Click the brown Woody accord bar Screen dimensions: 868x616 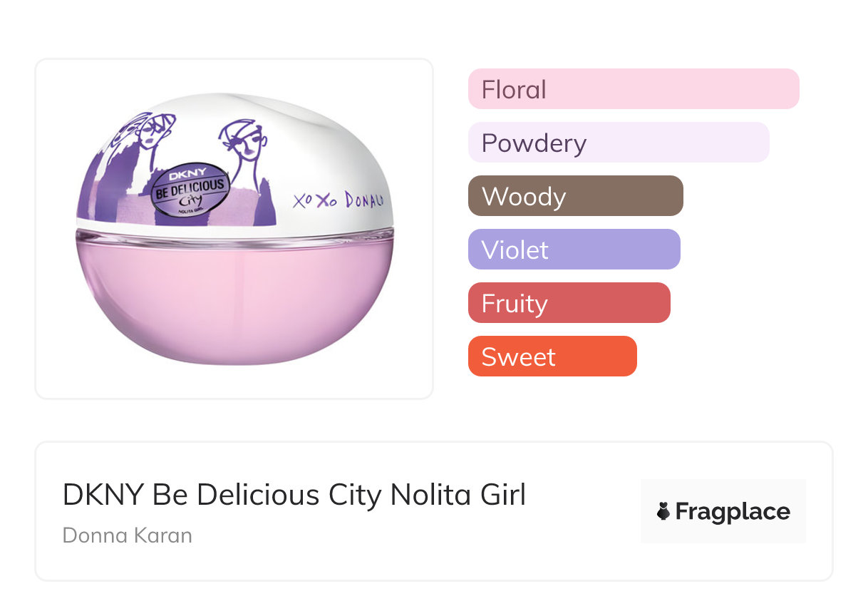click(x=575, y=196)
